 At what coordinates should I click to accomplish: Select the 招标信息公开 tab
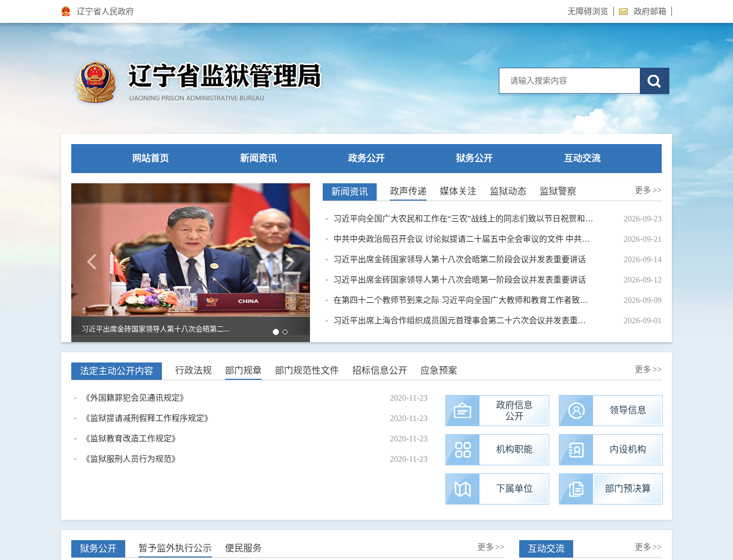tap(380, 370)
